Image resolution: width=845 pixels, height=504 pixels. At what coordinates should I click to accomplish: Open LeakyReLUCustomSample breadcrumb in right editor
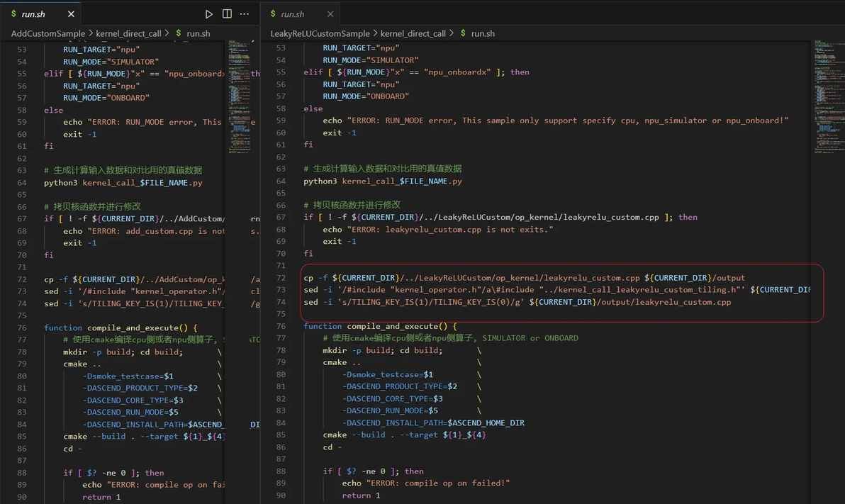coord(320,33)
